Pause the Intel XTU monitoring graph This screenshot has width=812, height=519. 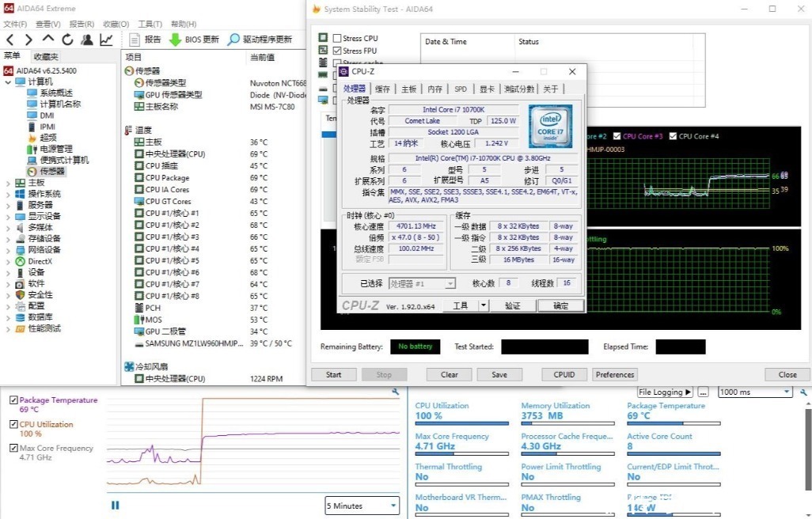pos(116,505)
